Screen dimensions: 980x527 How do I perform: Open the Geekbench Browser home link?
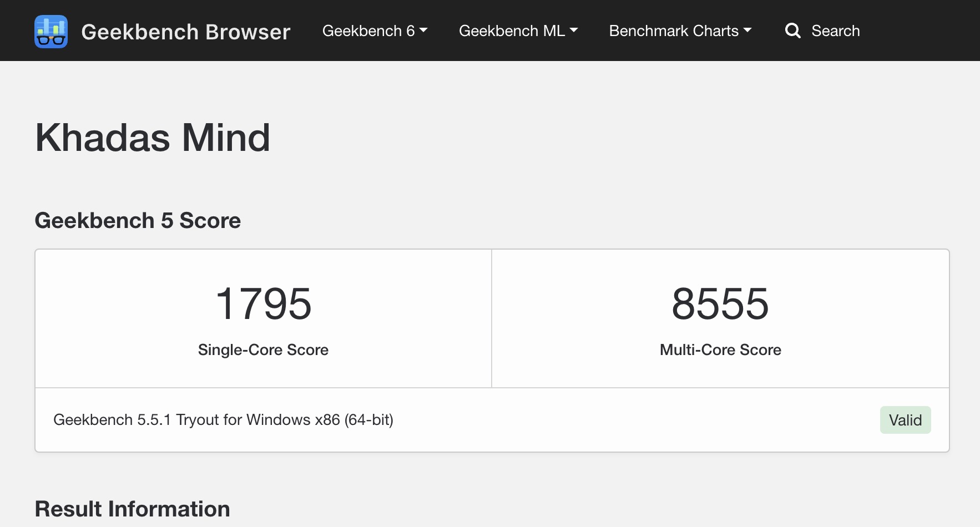pos(185,32)
